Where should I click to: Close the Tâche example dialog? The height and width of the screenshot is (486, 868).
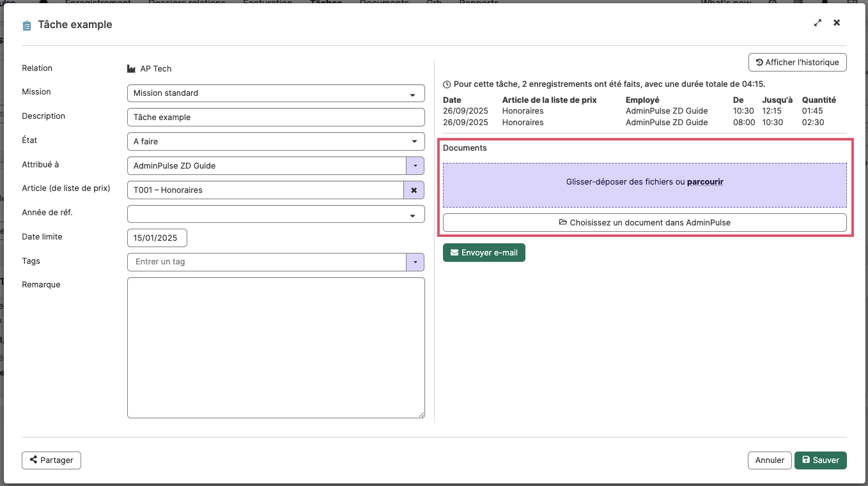coord(837,23)
